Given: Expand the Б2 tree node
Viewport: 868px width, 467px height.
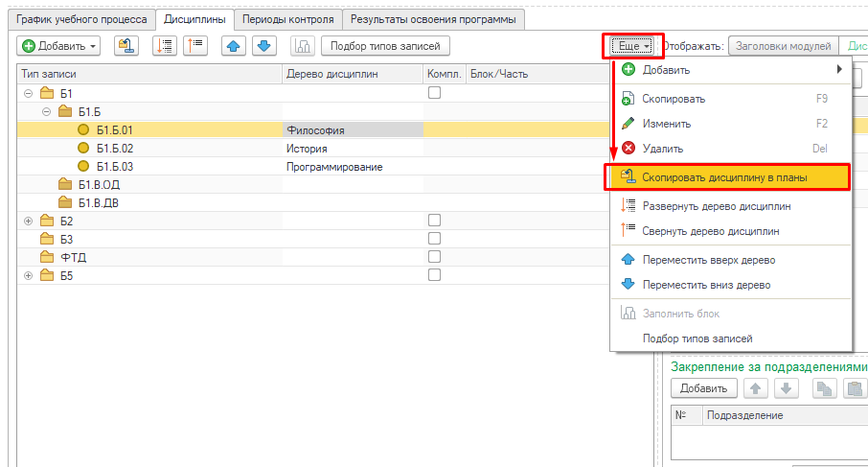Looking at the screenshot, I should [28, 222].
